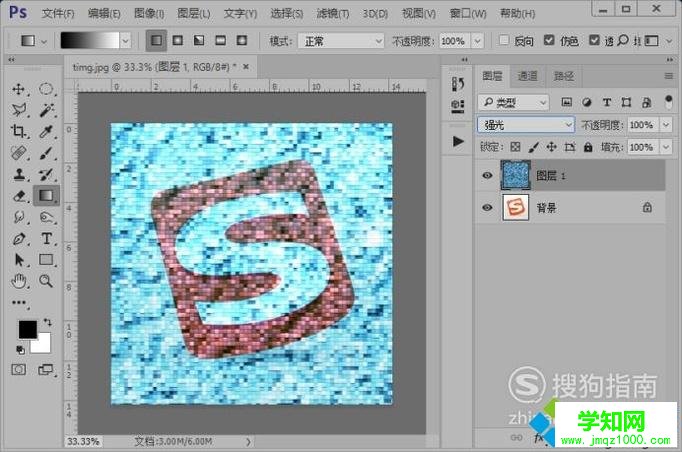Open the 滤镜(T) menu

pos(333,13)
